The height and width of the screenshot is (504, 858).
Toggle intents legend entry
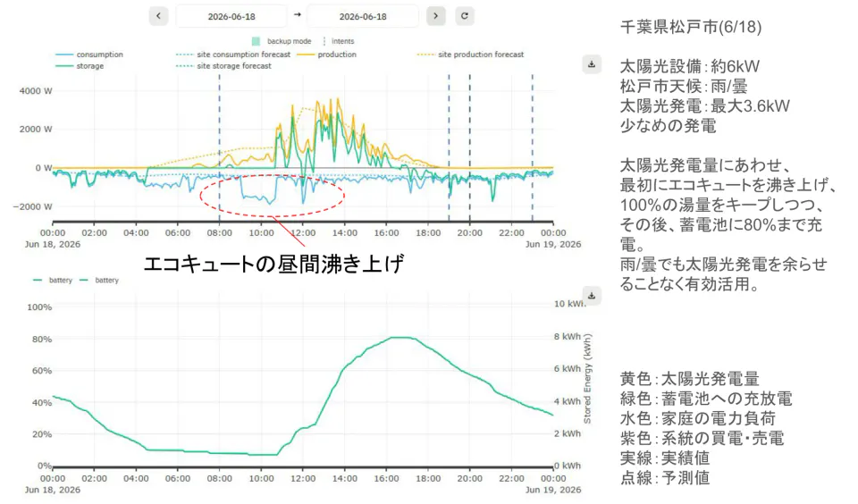pos(339,41)
